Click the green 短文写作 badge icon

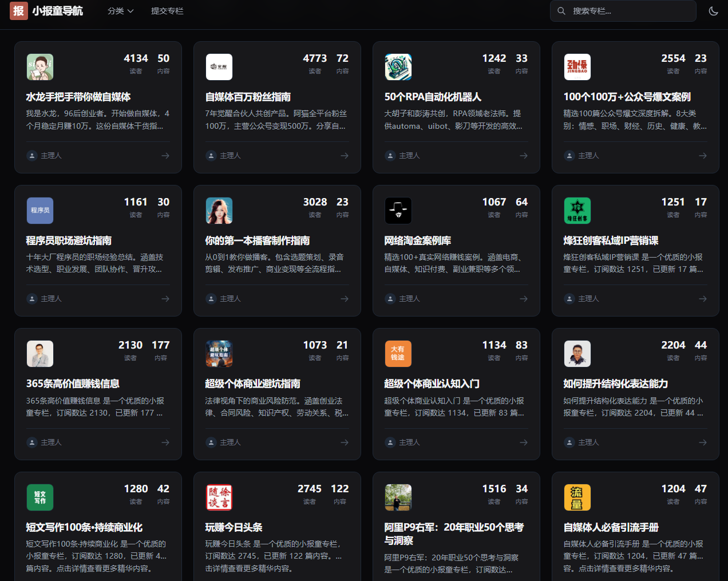click(x=40, y=497)
